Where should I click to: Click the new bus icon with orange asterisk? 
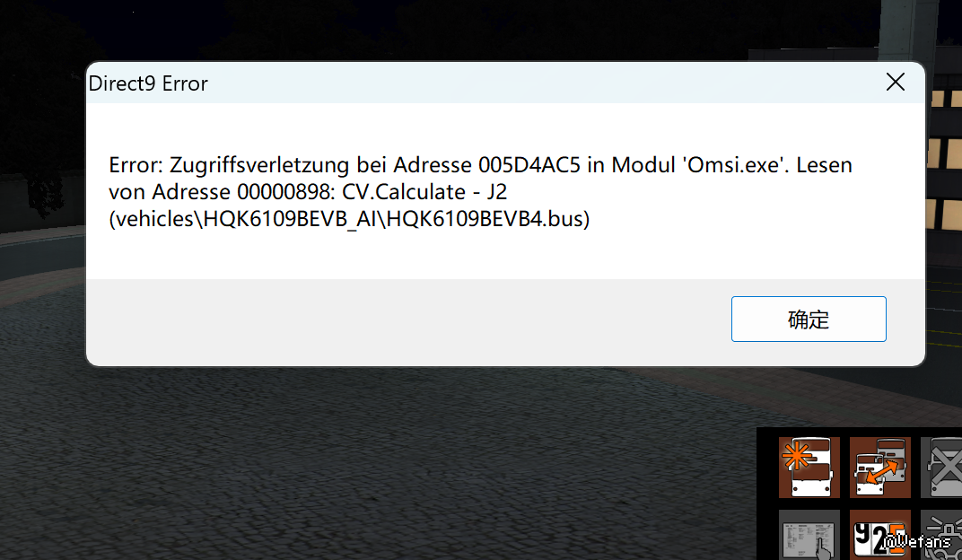(809, 468)
